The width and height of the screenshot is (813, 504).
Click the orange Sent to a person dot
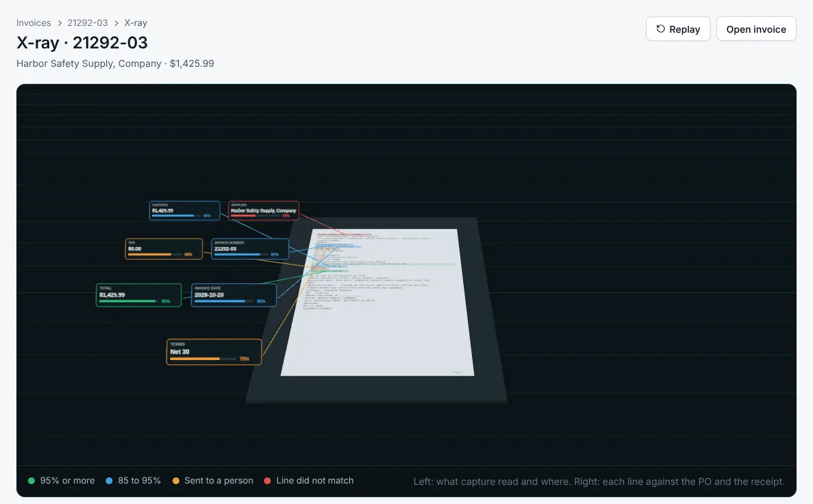coord(176,481)
